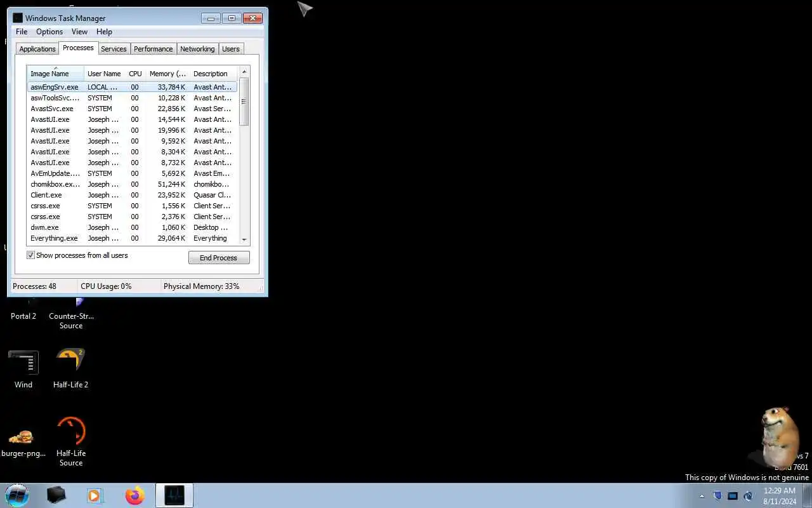This screenshot has width=812, height=508.
Task: Open the clock showing 12:29 AM
Action: pos(780,495)
